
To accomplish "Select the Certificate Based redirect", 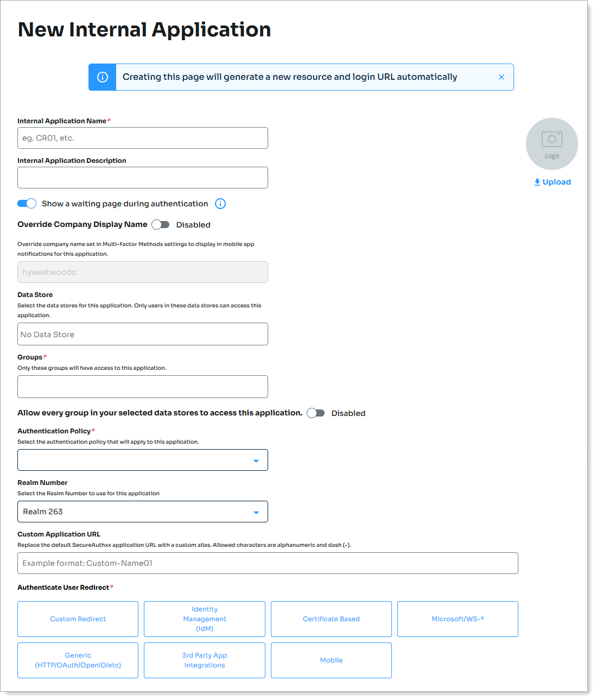I will (x=331, y=619).
